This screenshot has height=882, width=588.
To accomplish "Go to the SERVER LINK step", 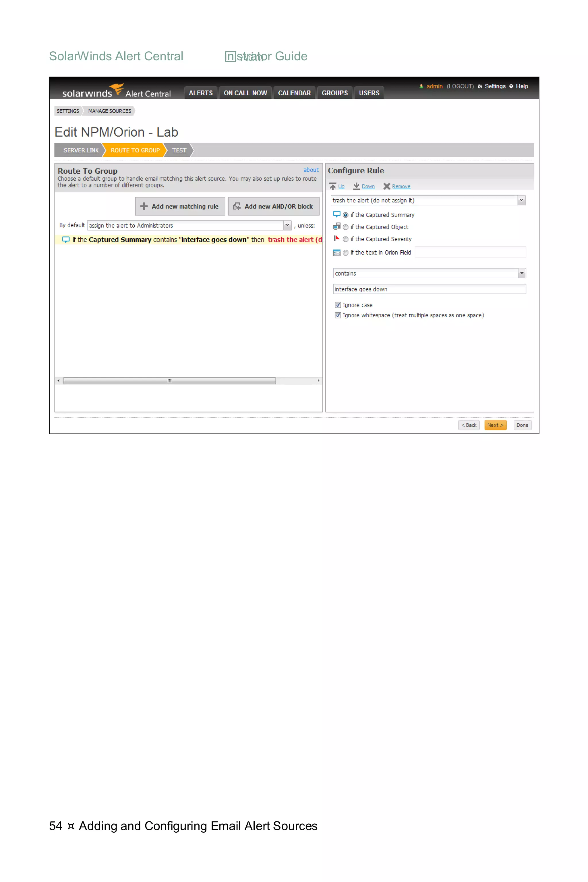I will pos(81,150).
